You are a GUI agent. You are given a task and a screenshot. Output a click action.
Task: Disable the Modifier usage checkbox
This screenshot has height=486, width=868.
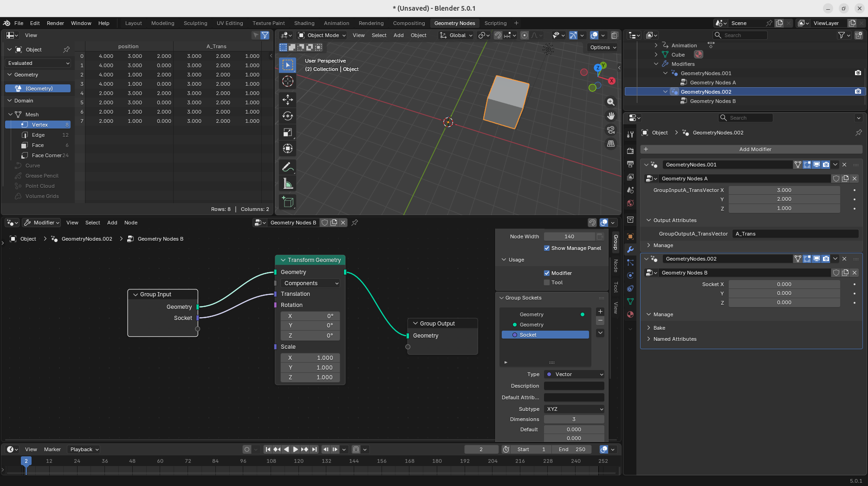(547, 273)
